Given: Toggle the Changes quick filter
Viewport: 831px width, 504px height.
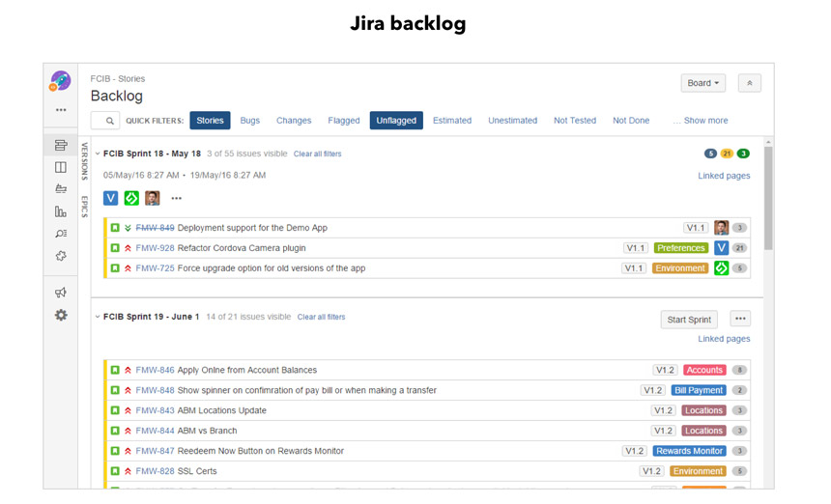Looking at the screenshot, I should [x=294, y=120].
